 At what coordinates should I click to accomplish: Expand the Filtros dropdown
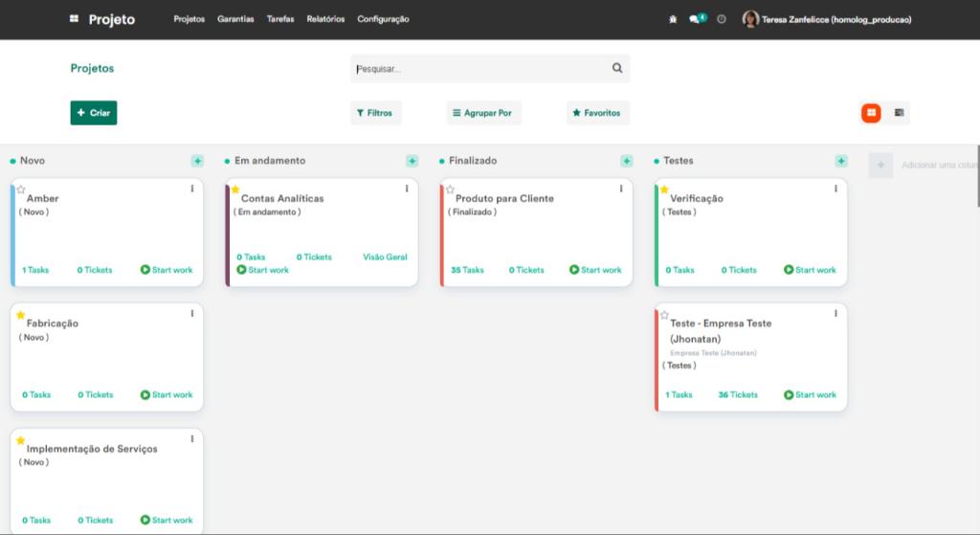pyautogui.click(x=374, y=113)
